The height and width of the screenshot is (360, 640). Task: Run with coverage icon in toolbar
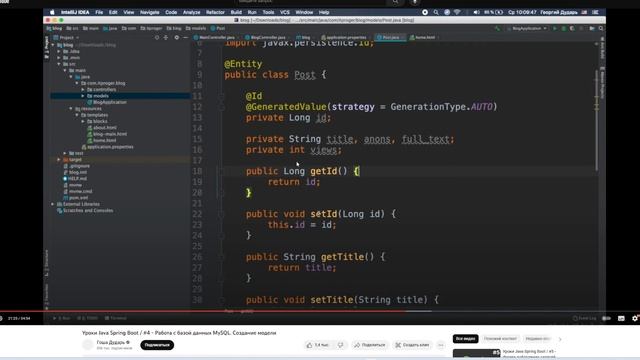(x=572, y=29)
